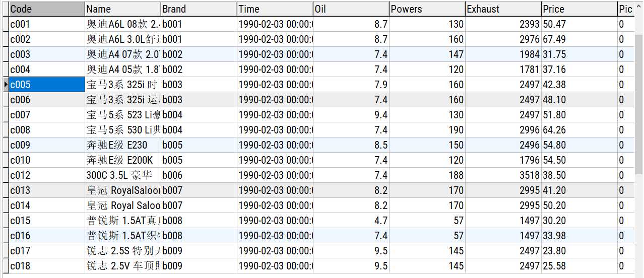Click the Pic column header
Viewport: 644px width, 278px height.
(x=626, y=9)
